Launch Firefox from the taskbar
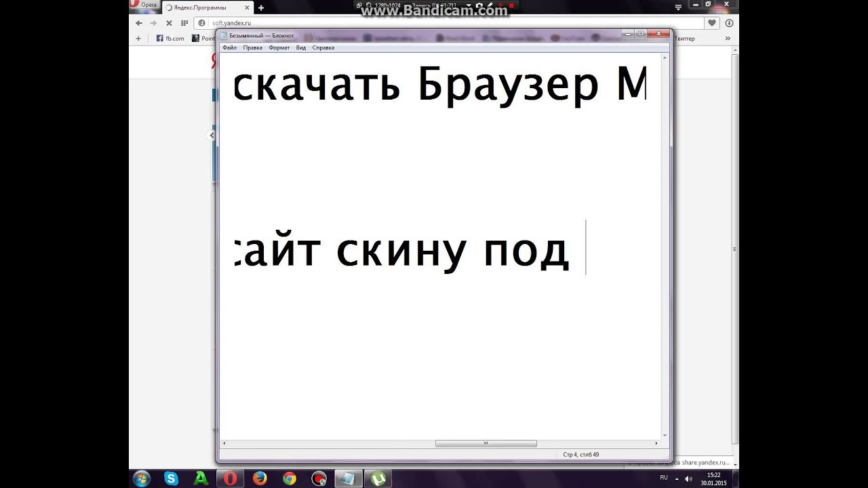 click(260, 479)
